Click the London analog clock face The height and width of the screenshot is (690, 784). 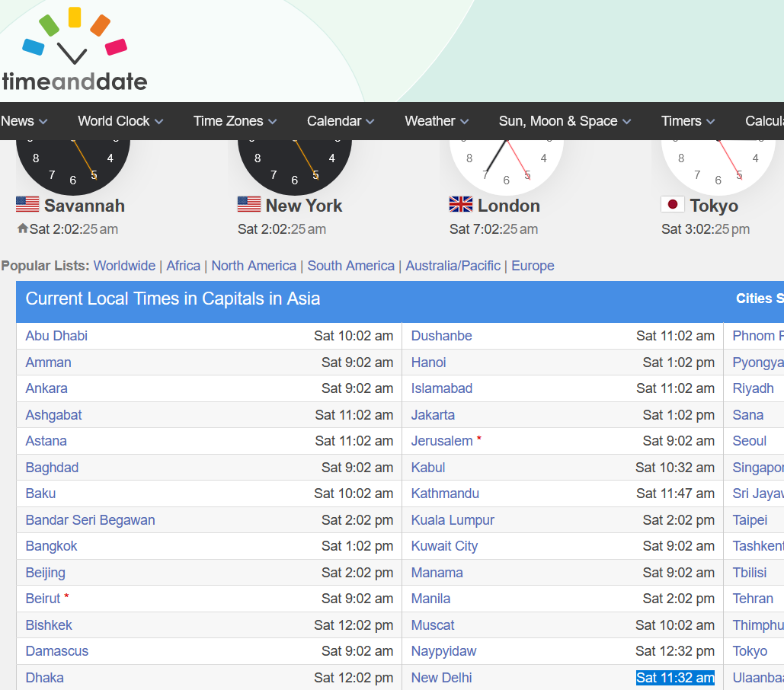pyautogui.click(x=507, y=167)
